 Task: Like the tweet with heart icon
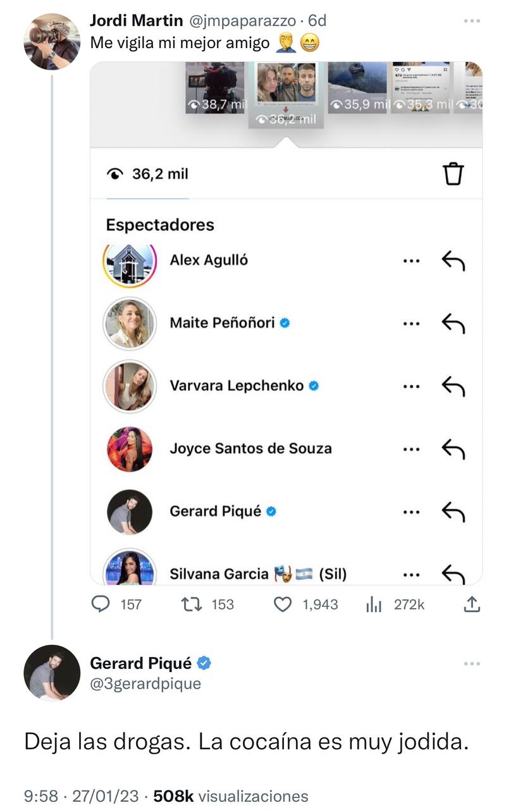[x=282, y=604]
